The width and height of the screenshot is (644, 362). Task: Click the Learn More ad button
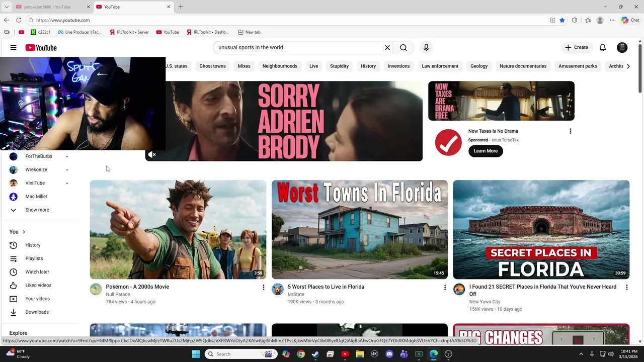[x=486, y=151]
